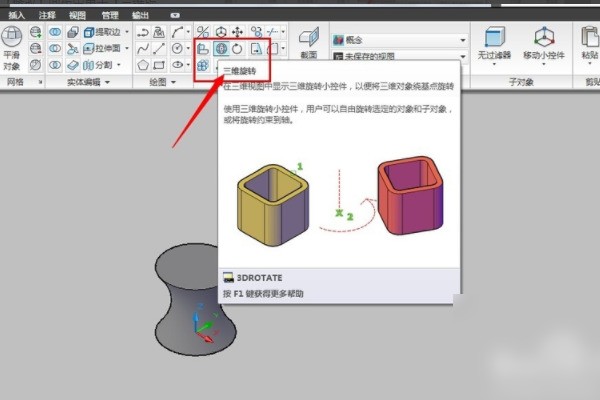Select the Move Gizmo (移动小控件) icon
600x400 pixels.
(547, 38)
